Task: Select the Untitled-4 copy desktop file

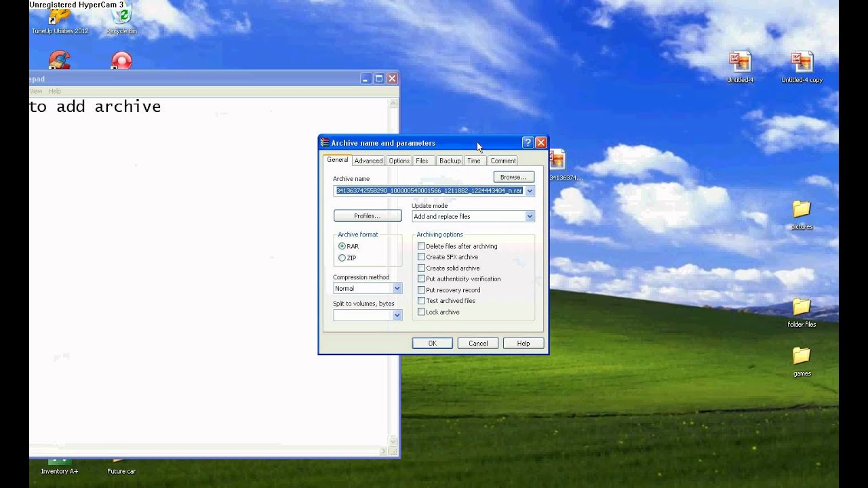Action: (802, 67)
